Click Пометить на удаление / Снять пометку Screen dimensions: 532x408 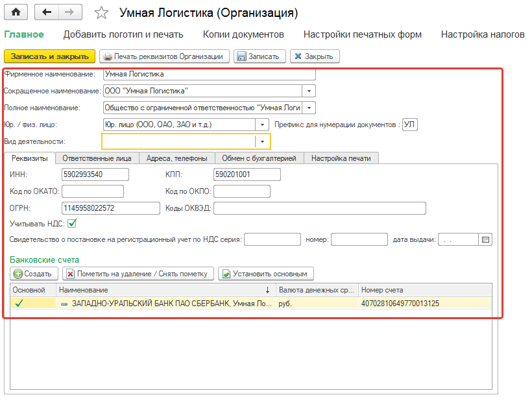pyautogui.click(x=138, y=274)
